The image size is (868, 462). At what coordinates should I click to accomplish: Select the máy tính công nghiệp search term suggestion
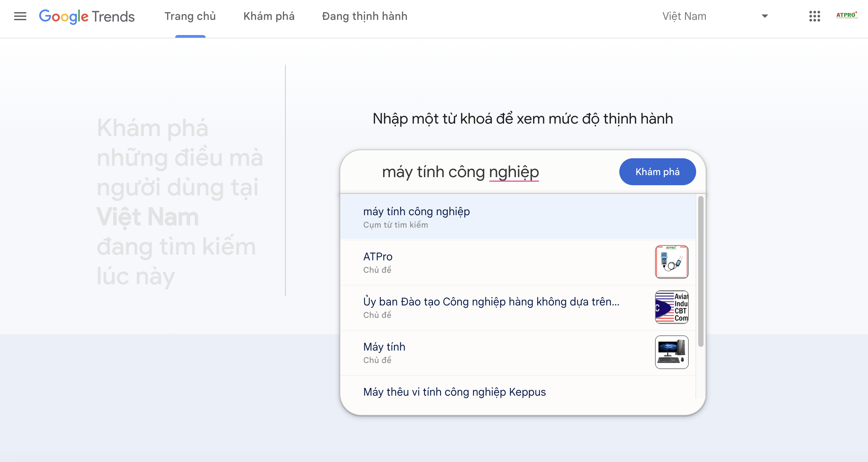518,217
